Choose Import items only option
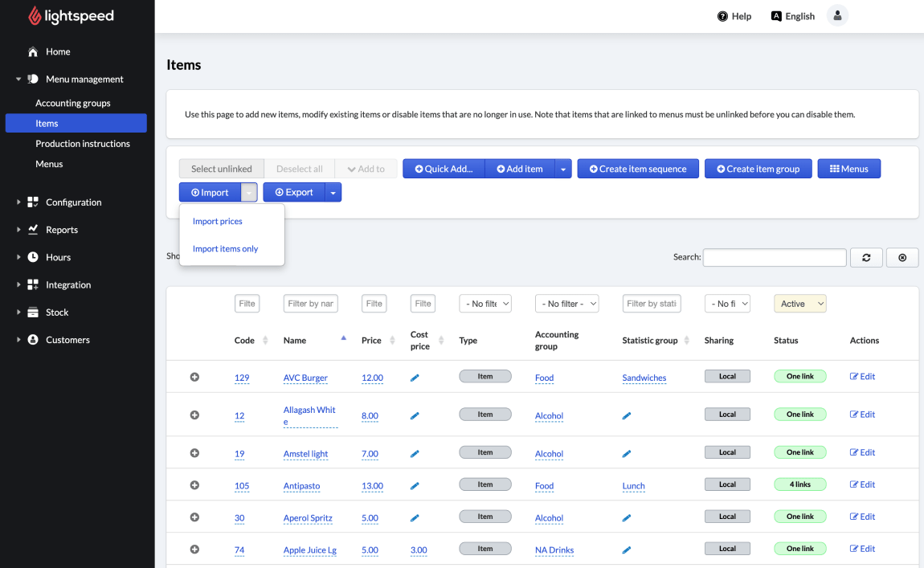Viewport: 924px width, 568px height. [226, 249]
